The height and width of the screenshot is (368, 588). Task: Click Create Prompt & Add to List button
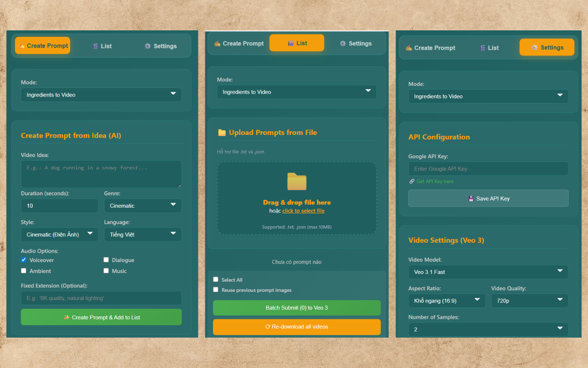click(101, 317)
